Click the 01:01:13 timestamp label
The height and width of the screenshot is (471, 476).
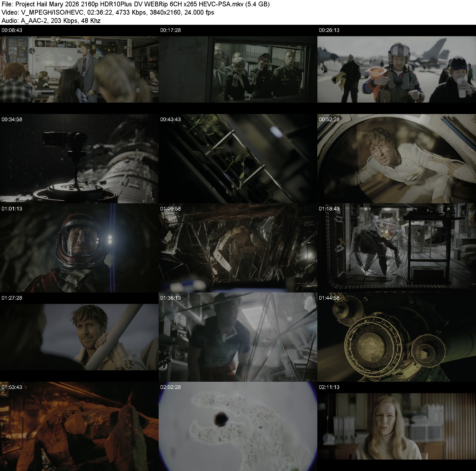click(12, 209)
